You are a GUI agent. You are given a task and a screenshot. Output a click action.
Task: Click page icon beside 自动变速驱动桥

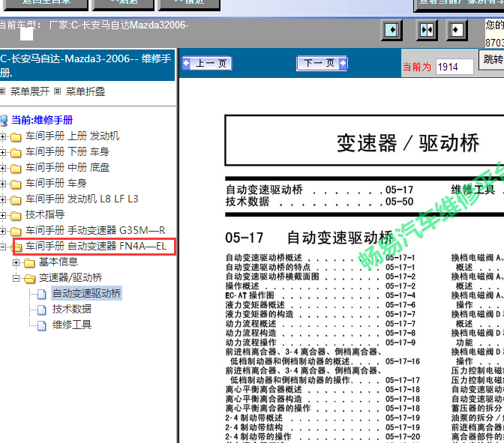42,294
